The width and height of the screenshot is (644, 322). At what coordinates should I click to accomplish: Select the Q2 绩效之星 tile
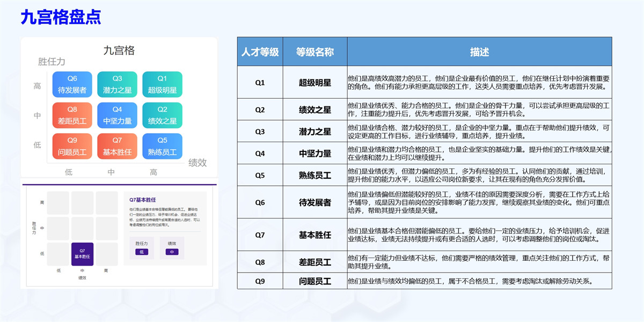coord(162,115)
